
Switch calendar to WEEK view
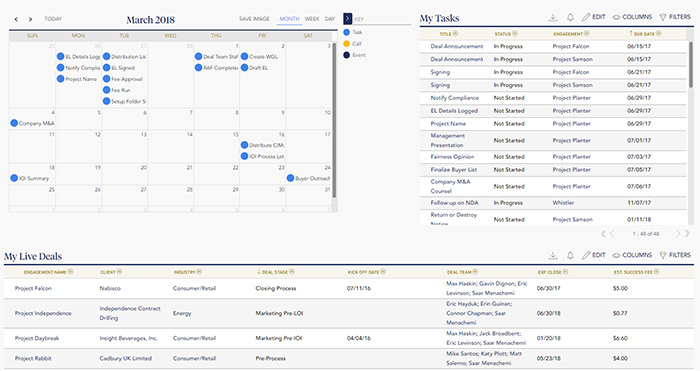(x=312, y=19)
